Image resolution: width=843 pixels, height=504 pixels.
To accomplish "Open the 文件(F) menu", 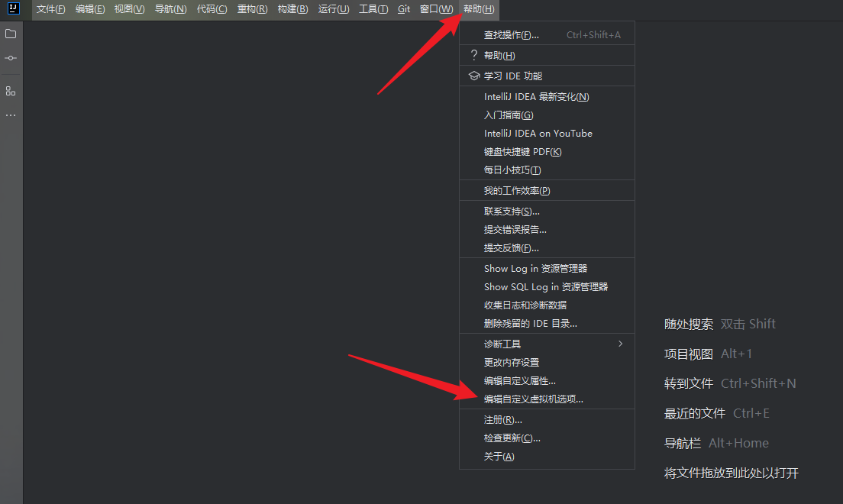I will (x=51, y=9).
